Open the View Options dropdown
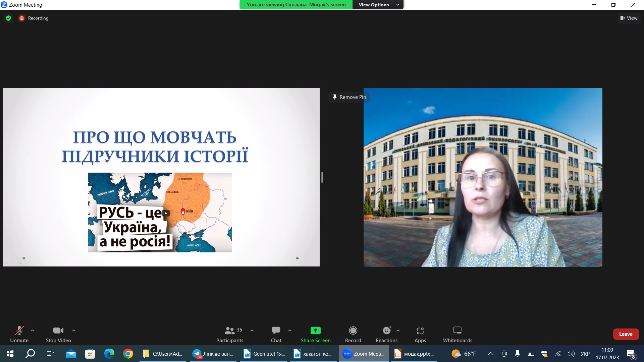 378,5
